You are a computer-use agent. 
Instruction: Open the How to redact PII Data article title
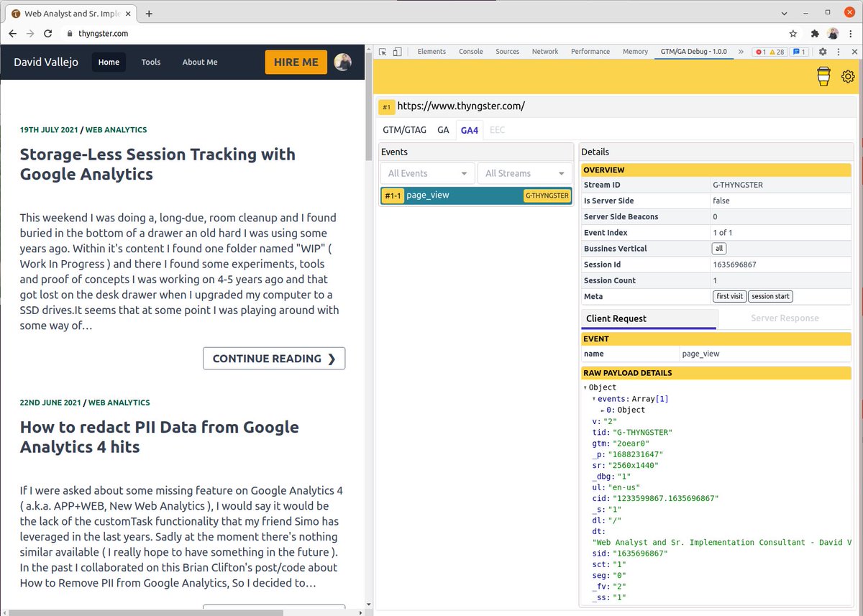click(x=160, y=437)
